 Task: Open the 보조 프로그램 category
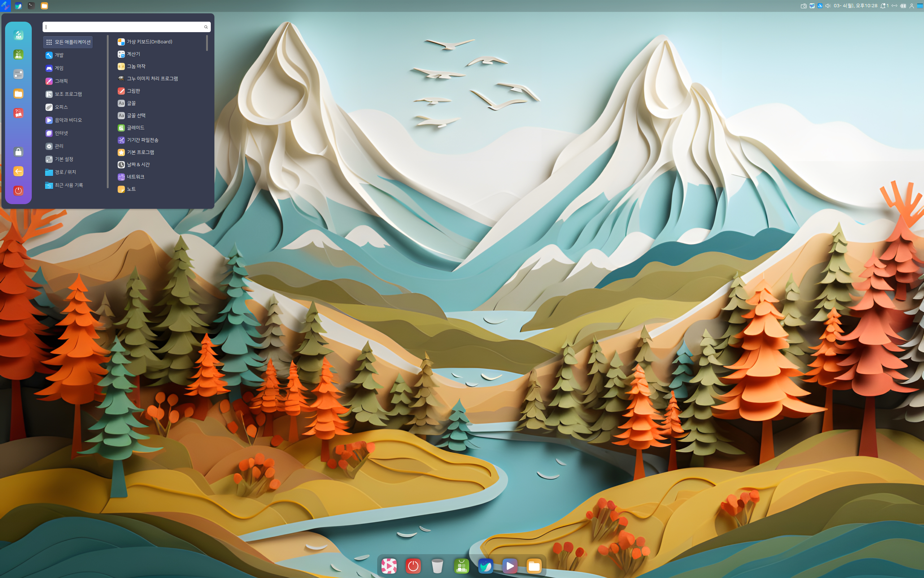[x=64, y=94]
